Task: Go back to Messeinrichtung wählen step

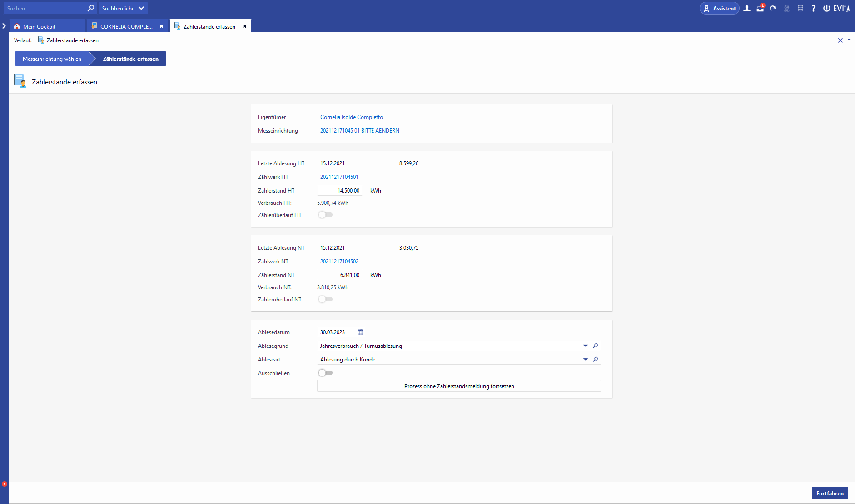Action: (x=52, y=59)
